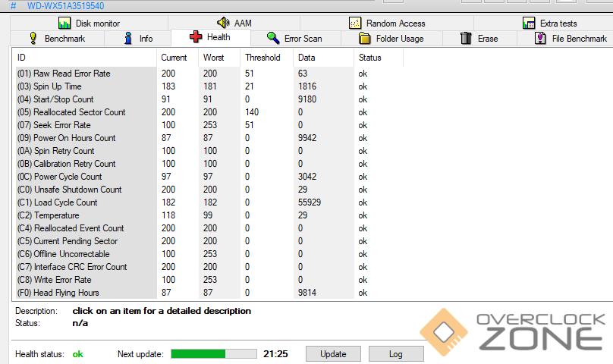This screenshot has height=364, width=613.
Task: Click the ID column header
Action: coord(84,58)
